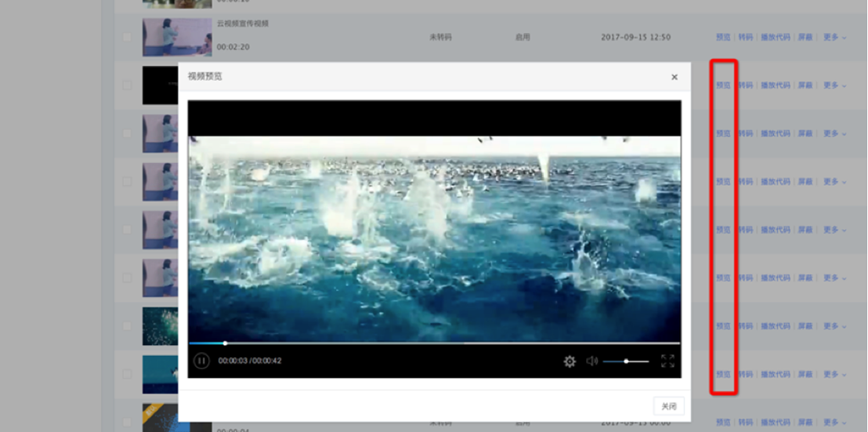The image size is (868, 432).
Task: Click 转码 for 云视频宣传视频
Action: click(746, 37)
